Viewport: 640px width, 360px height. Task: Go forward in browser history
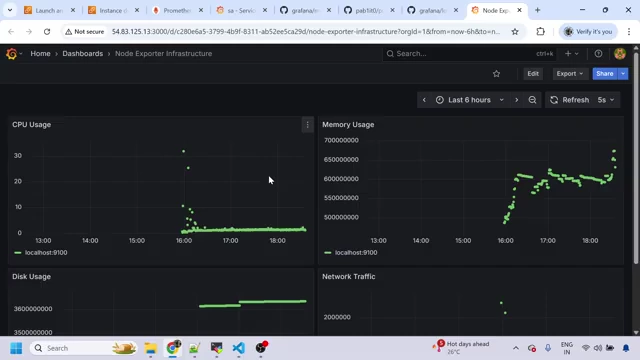pos(29,31)
